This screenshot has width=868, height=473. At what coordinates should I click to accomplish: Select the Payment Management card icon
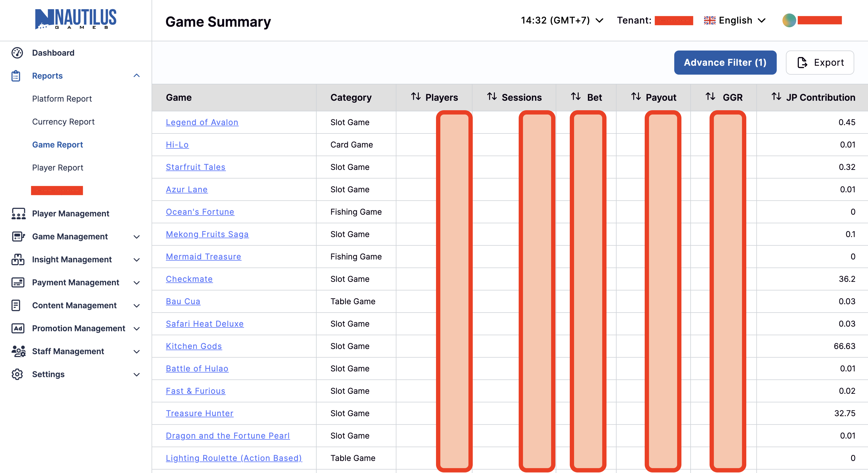18,282
